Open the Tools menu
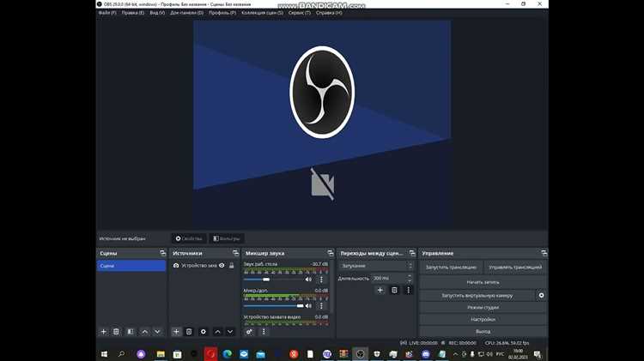Screen dimensions: 644x361 coord(300,13)
